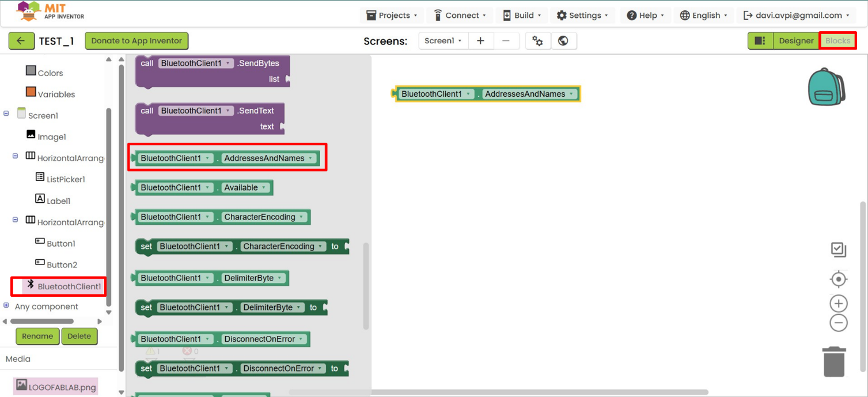
Task: Collapse the first HorizontalArrangement node
Action: [16, 156]
